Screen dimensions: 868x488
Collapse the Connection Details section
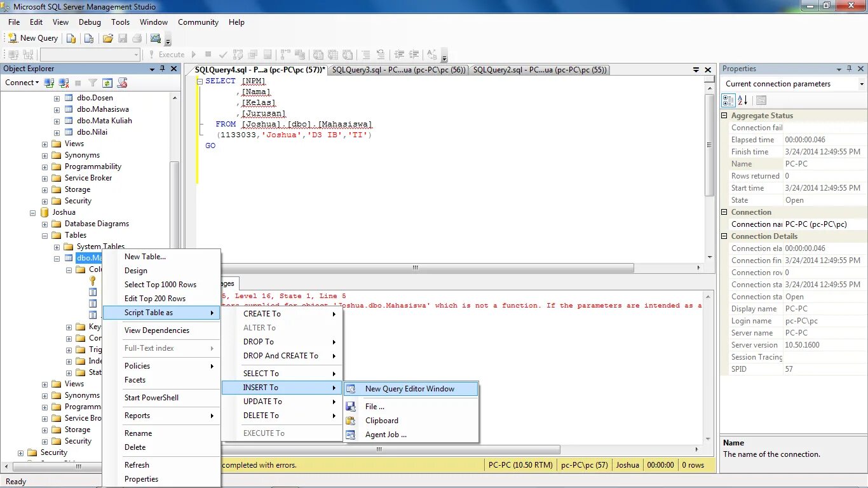[x=725, y=236]
